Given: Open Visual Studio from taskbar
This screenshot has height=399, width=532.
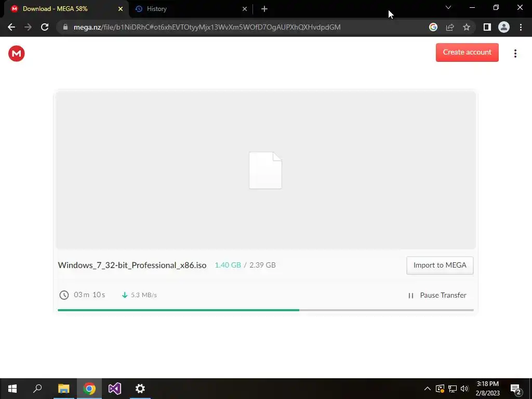Looking at the screenshot, I should coord(115,389).
